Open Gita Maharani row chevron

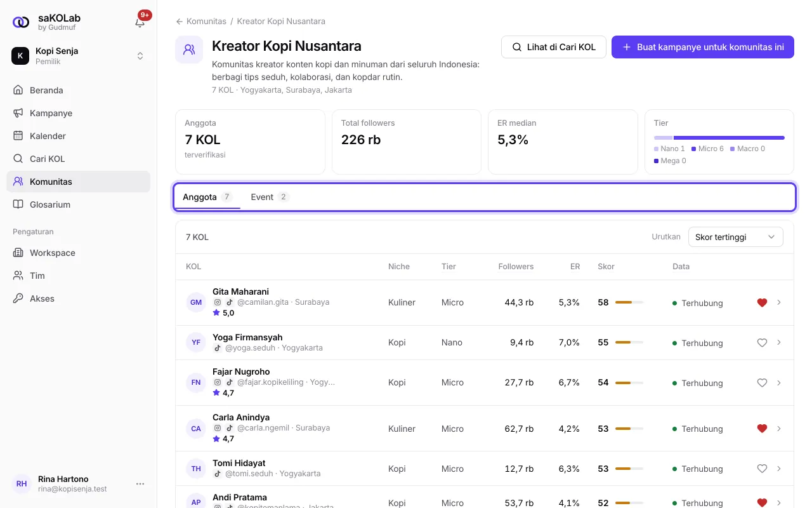click(x=779, y=303)
